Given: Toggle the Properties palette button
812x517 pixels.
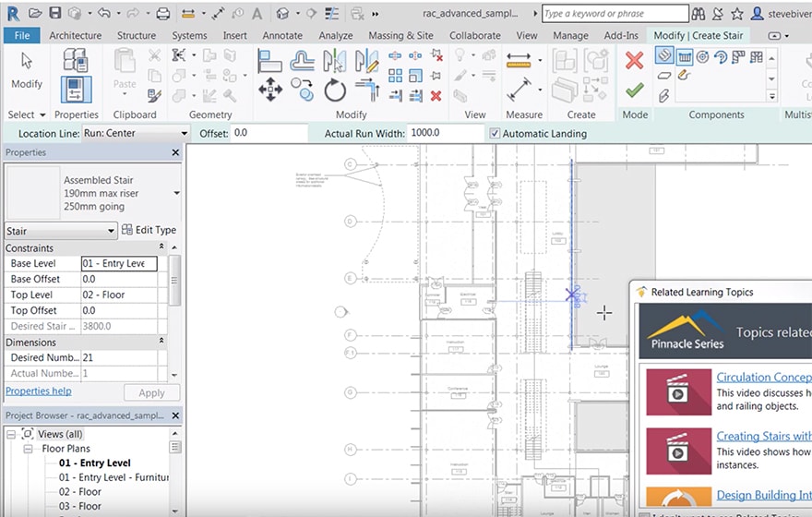Looking at the screenshot, I should (x=76, y=90).
